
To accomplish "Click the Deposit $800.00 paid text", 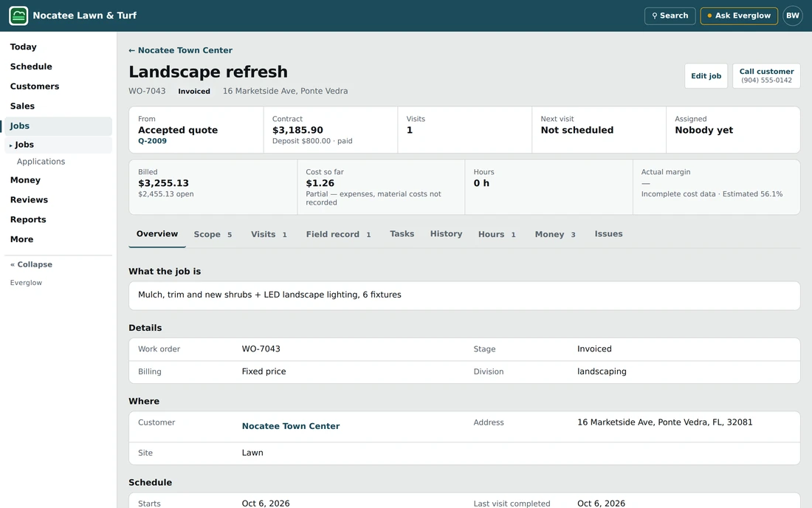I will (x=312, y=141).
